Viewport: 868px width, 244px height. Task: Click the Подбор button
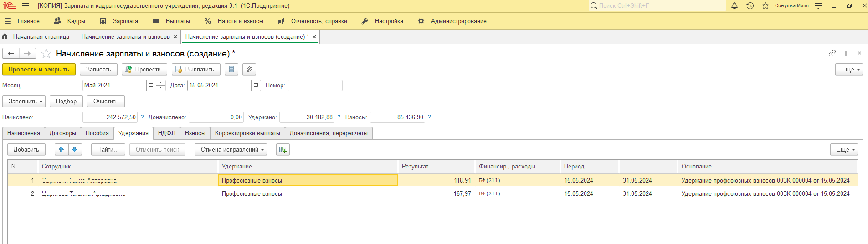(x=67, y=101)
